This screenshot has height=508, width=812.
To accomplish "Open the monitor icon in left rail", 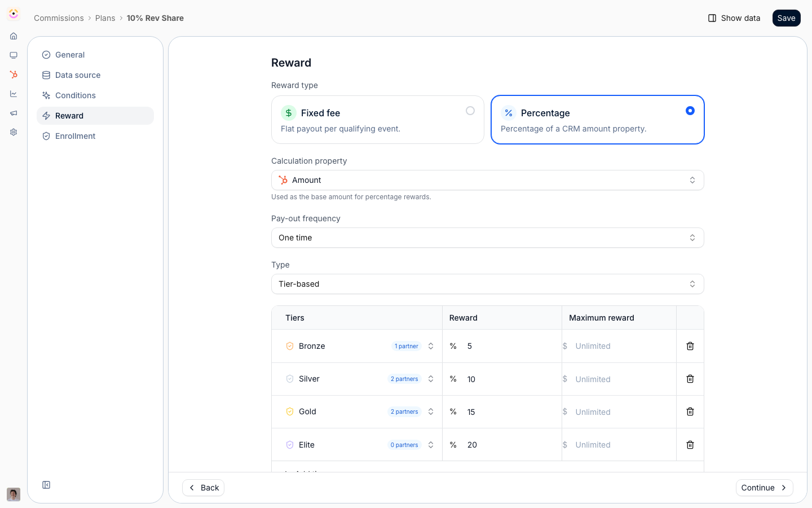I will [14, 55].
